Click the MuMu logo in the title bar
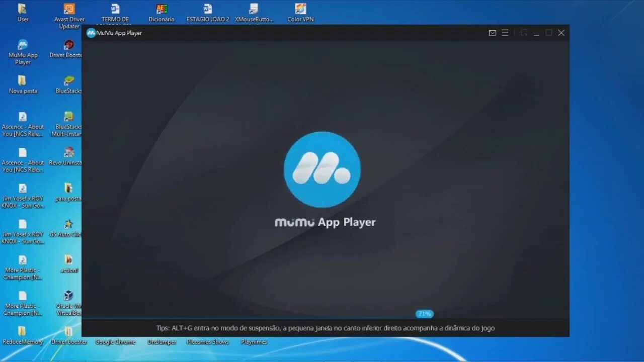This screenshot has height=362, width=644. [91, 33]
